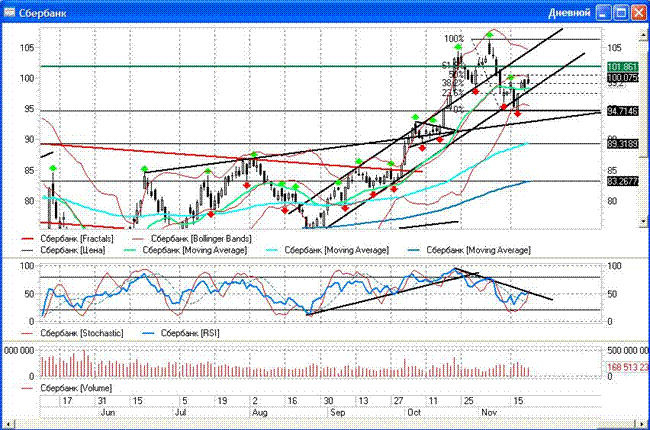650x430 pixels.
Task: Click the Сбербанк window title icon
Action: coord(9,12)
